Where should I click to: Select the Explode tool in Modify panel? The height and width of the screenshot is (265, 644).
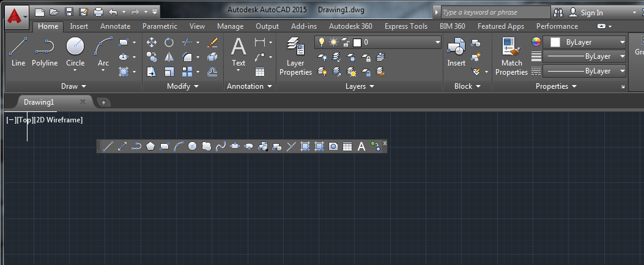pos(212,57)
